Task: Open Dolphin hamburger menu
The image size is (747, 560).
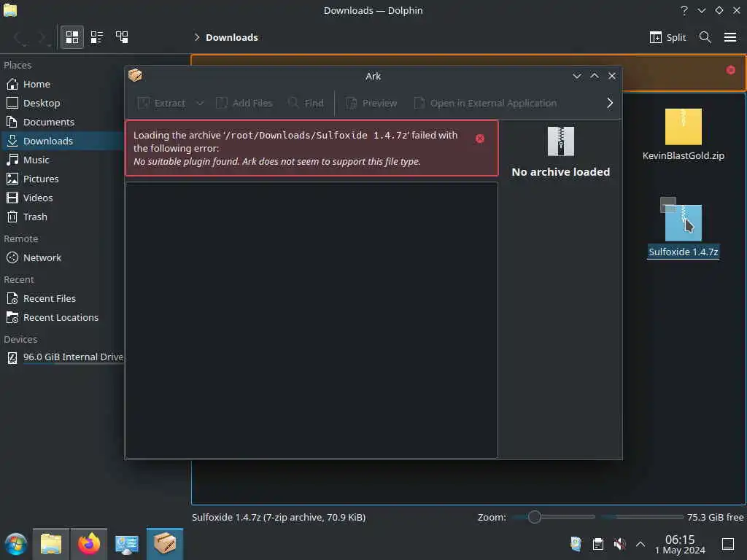Action: click(730, 37)
